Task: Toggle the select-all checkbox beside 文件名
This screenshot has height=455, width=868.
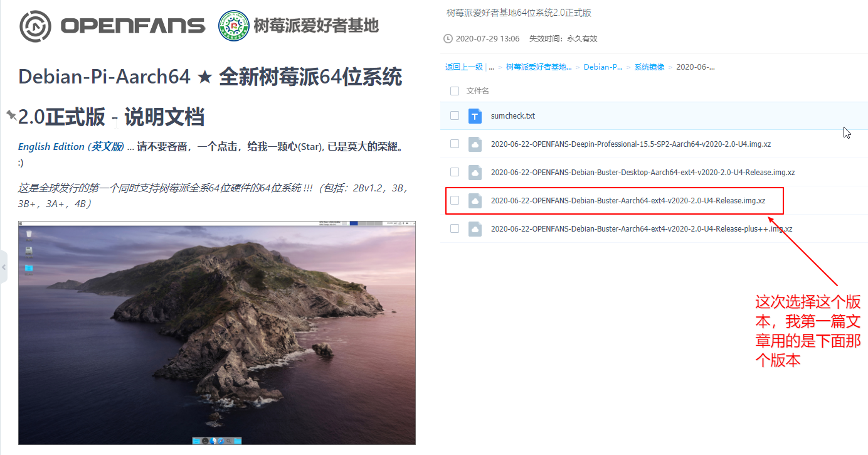Action: [x=455, y=91]
